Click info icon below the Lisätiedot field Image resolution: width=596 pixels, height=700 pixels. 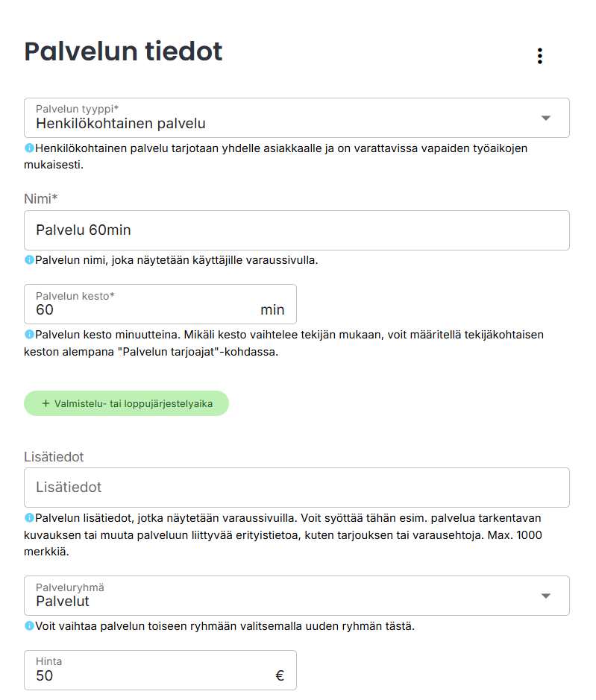[29, 517]
